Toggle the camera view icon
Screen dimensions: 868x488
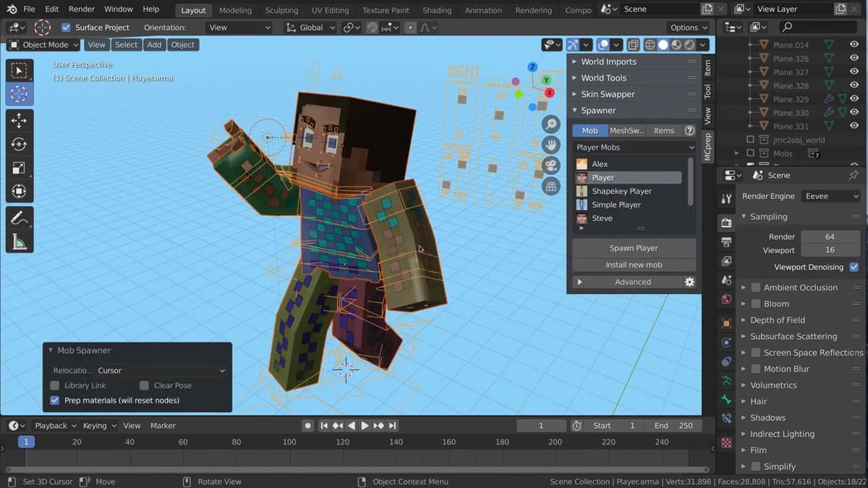click(x=551, y=166)
